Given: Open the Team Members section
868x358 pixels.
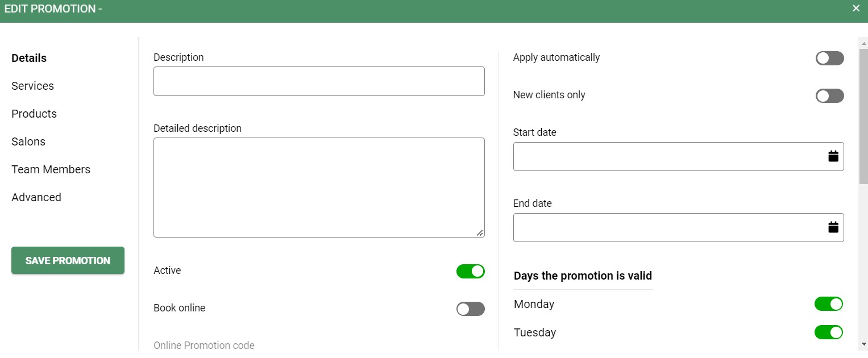Looking at the screenshot, I should [x=51, y=169].
